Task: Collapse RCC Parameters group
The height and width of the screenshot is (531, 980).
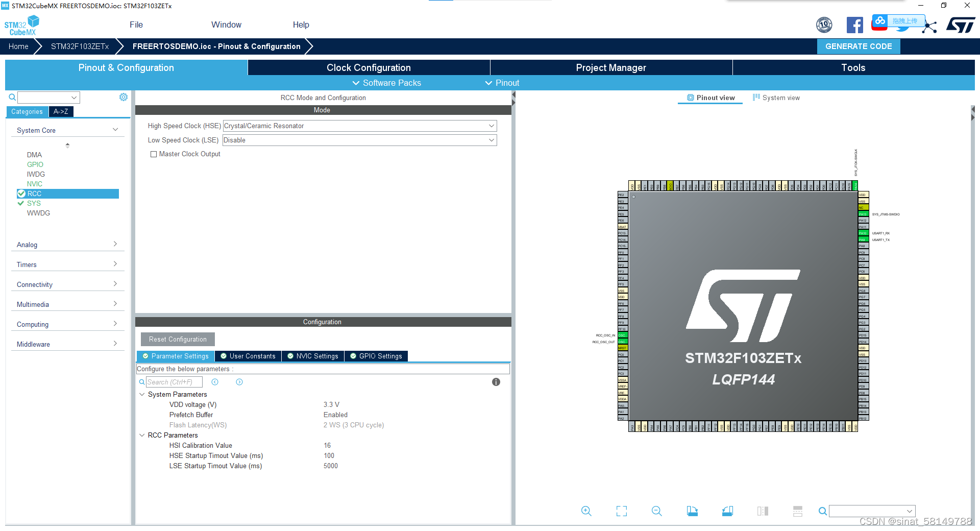Action: coord(142,435)
